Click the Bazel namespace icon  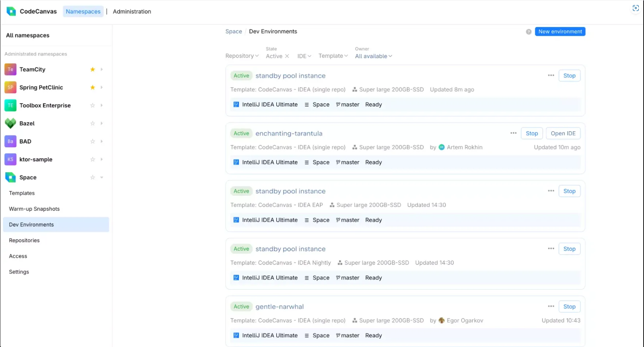[10, 123]
